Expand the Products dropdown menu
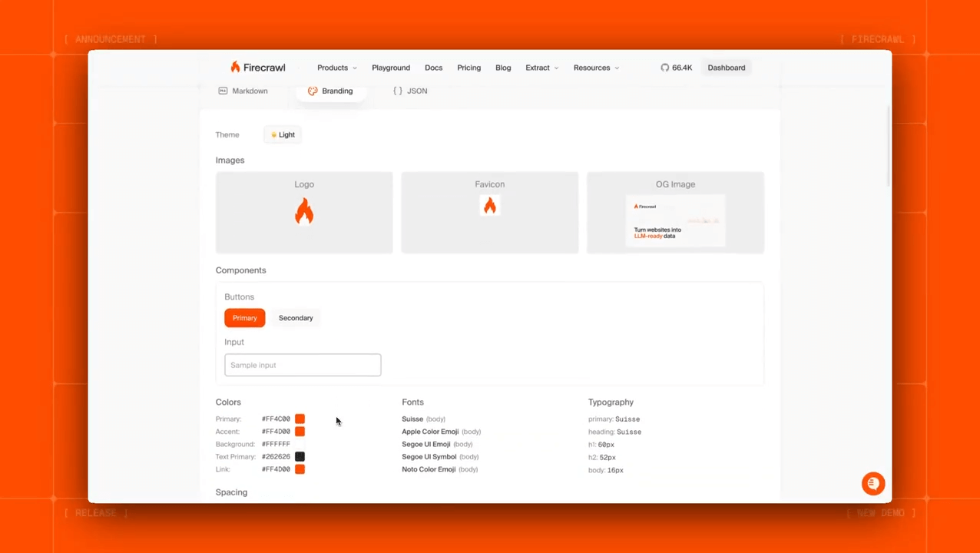 (337, 68)
